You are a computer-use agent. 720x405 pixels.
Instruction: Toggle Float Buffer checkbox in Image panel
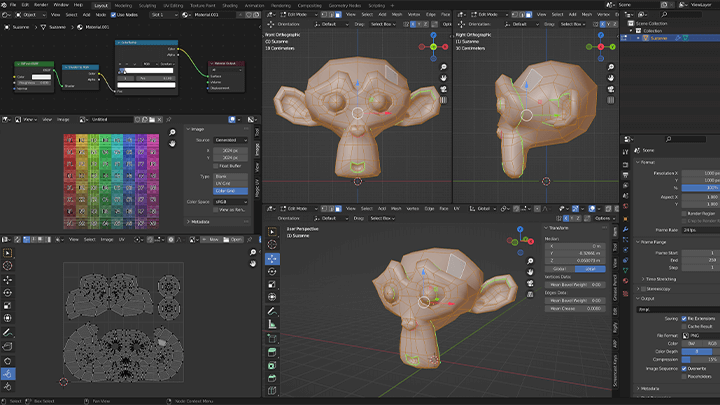click(x=216, y=166)
